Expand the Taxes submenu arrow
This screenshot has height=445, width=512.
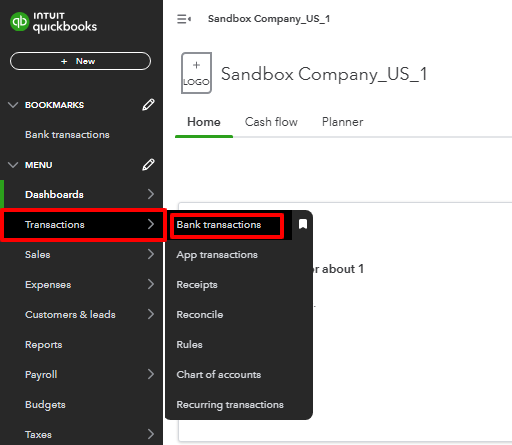coord(151,434)
